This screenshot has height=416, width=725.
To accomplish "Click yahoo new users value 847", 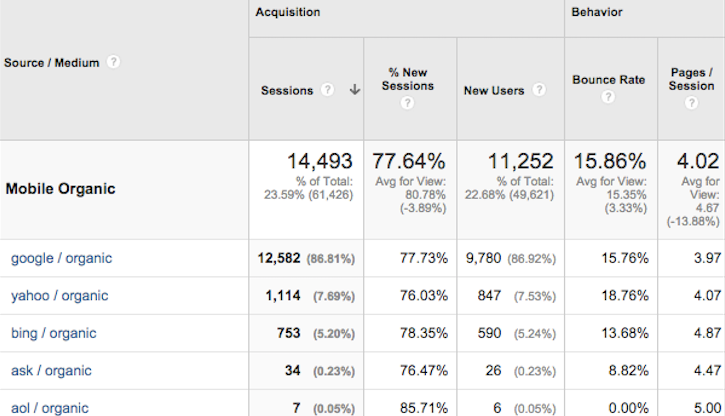I will pos(489,295).
